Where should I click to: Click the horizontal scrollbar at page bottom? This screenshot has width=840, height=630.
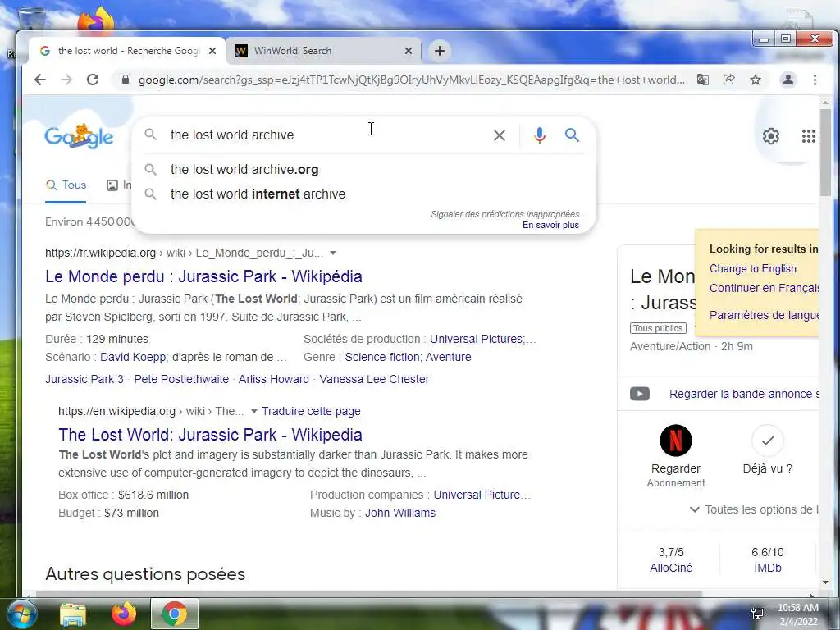click(x=370, y=594)
